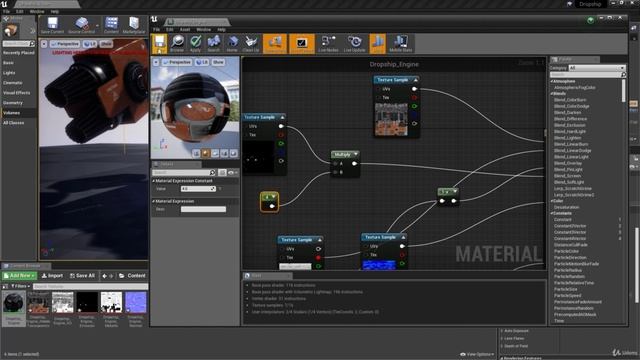Open Filters dropdown in Content Browser
The width and height of the screenshot is (640, 360).
click(20, 286)
